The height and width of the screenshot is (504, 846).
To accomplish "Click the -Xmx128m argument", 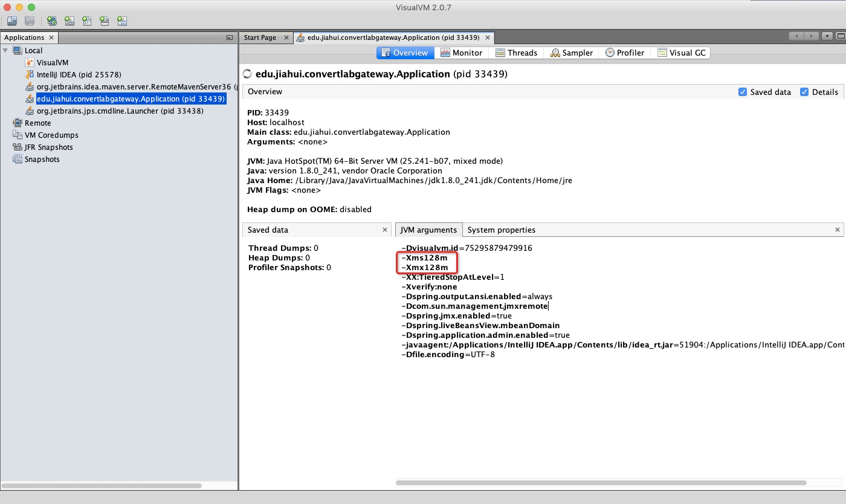I will click(x=424, y=267).
